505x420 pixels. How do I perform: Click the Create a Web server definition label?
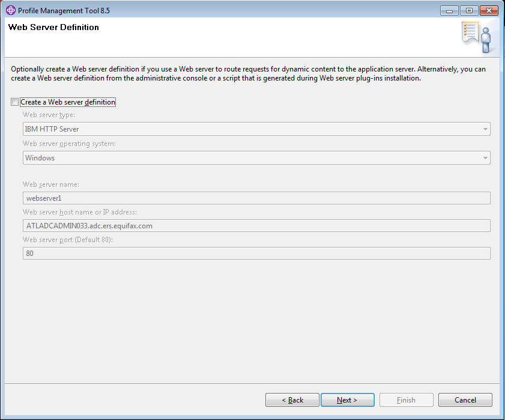click(67, 102)
